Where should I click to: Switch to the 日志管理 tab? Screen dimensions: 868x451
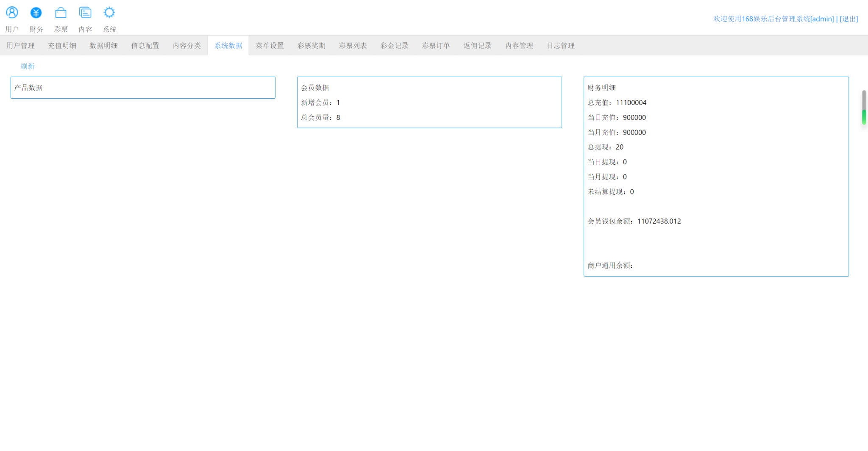[560, 46]
